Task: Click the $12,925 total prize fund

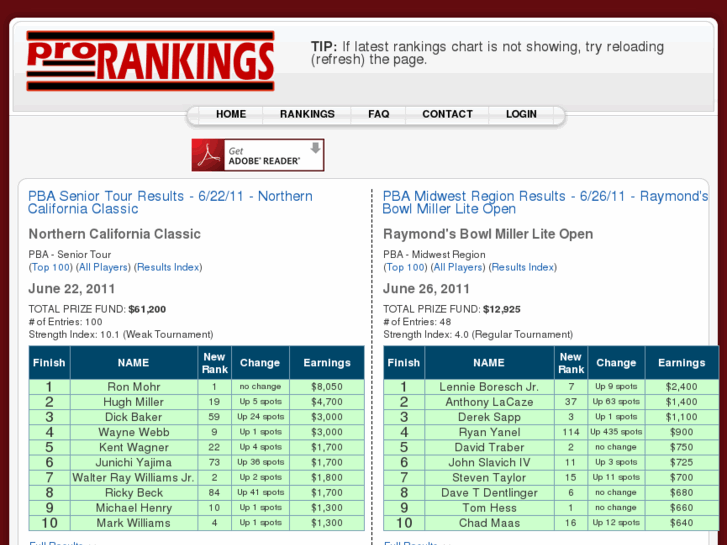Action: click(502, 309)
